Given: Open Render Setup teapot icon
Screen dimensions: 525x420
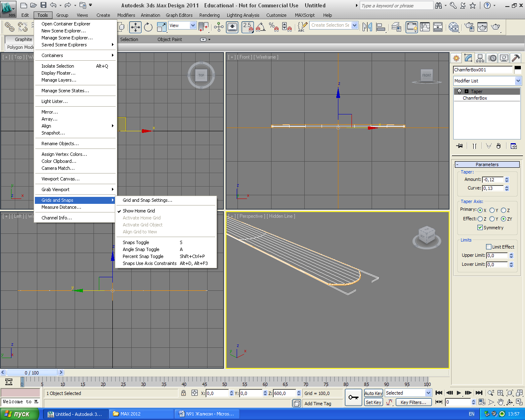Looking at the screenshot, I should point(469,27).
